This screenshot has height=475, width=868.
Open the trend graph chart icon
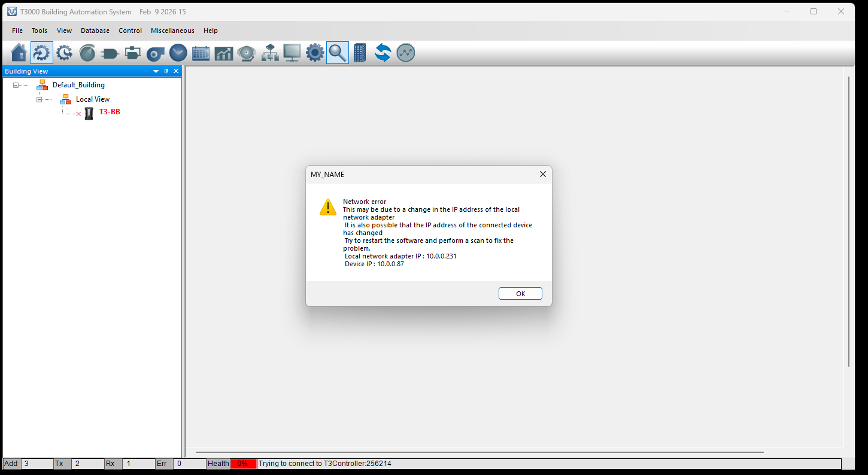click(223, 53)
